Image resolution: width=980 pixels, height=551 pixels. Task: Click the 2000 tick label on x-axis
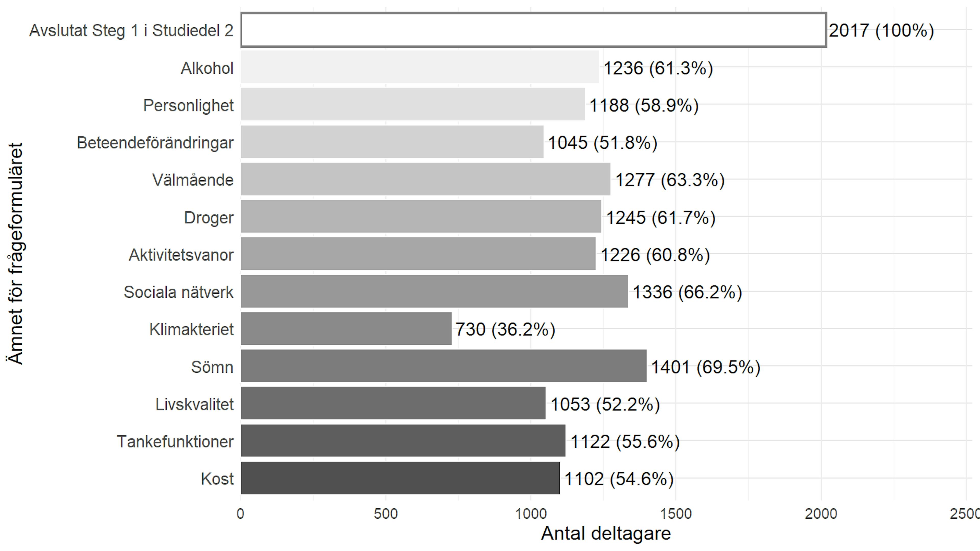tap(821, 514)
